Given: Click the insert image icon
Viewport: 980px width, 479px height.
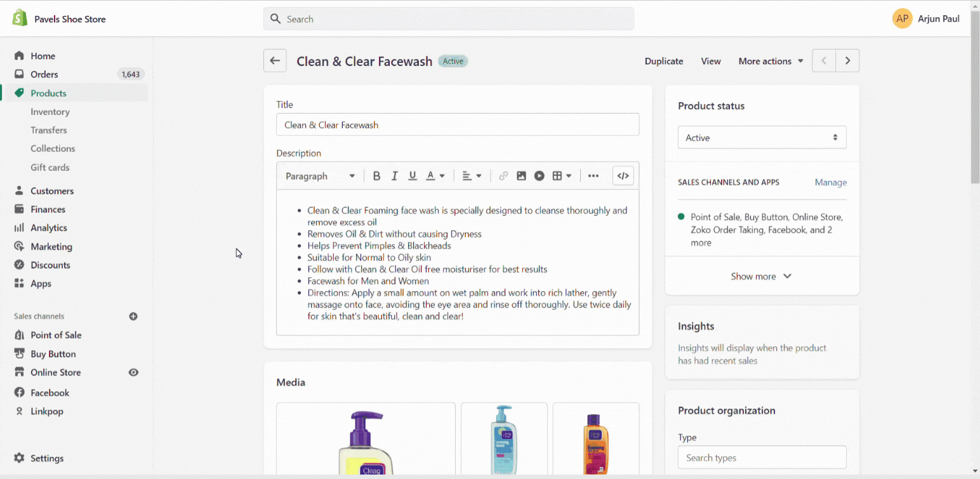Looking at the screenshot, I should point(521,176).
